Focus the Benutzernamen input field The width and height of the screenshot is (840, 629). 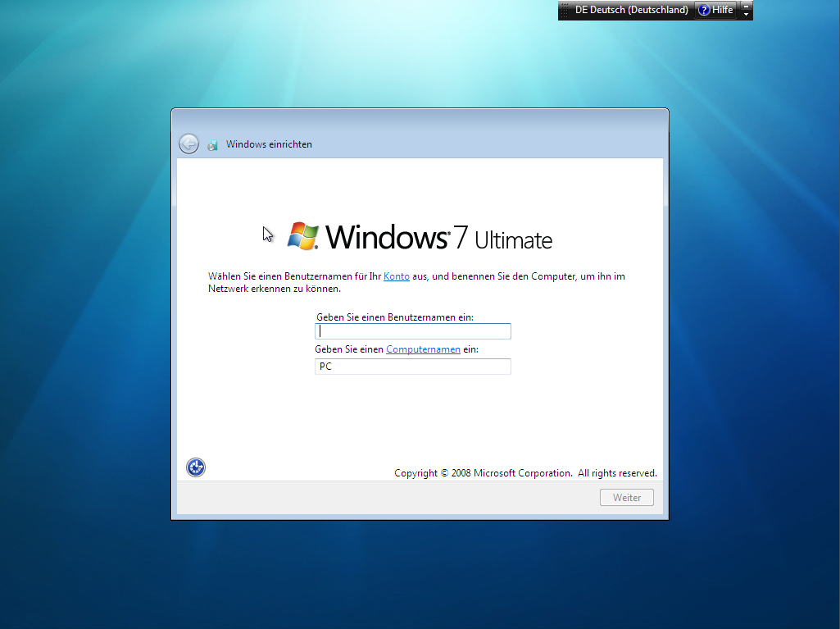(x=412, y=330)
